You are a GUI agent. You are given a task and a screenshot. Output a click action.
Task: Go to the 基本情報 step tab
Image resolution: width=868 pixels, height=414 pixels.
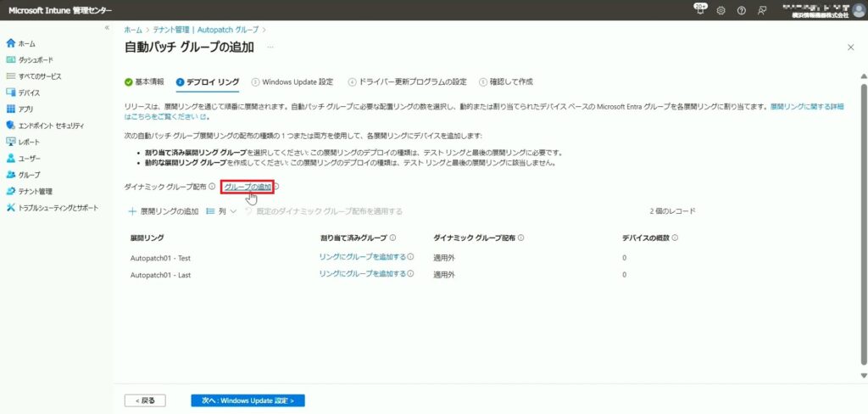point(144,82)
